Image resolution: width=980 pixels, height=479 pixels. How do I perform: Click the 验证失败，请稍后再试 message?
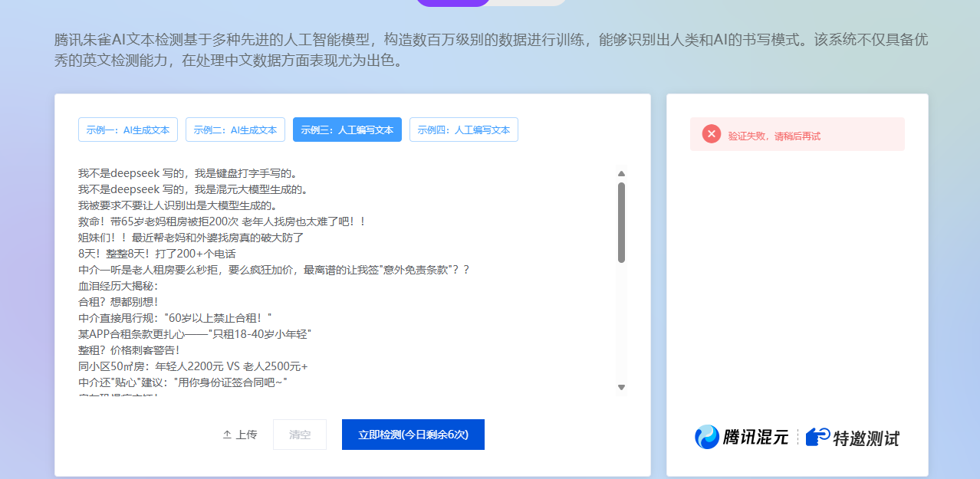774,136
